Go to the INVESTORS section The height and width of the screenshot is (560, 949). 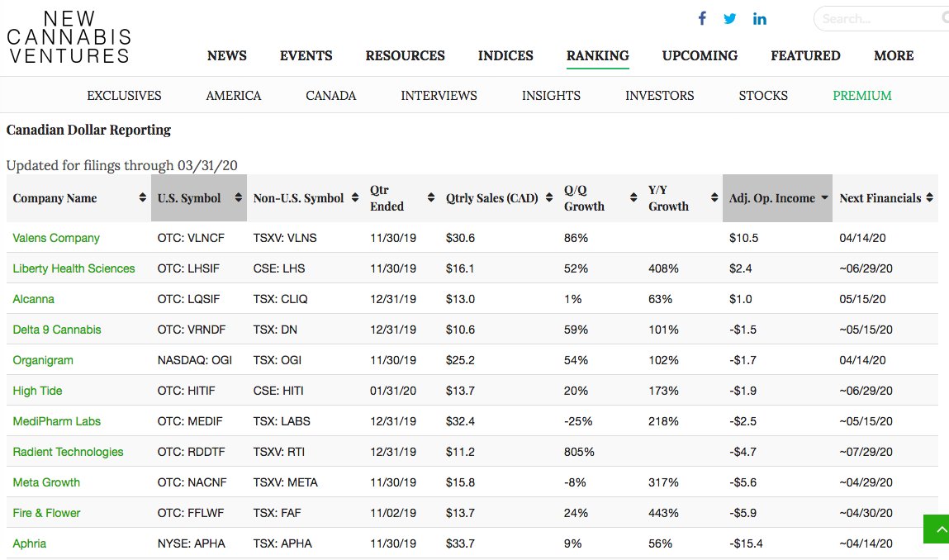click(660, 96)
